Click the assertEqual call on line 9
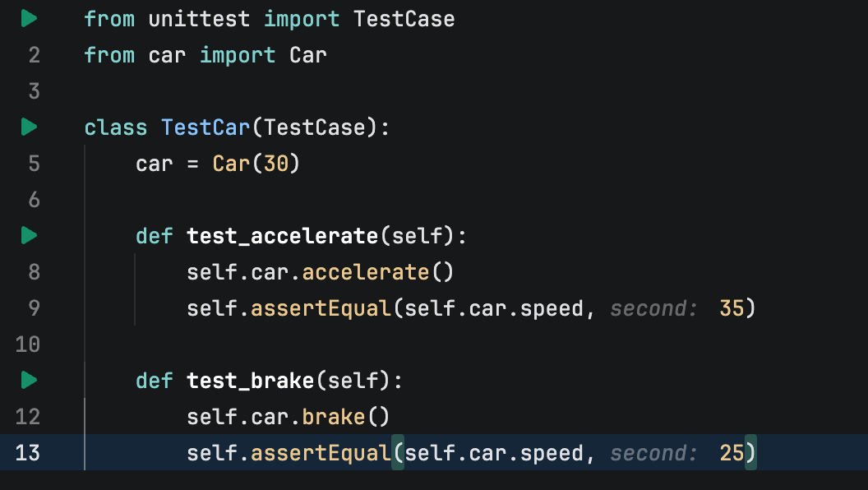868x490 pixels. (x=321, y=308)
